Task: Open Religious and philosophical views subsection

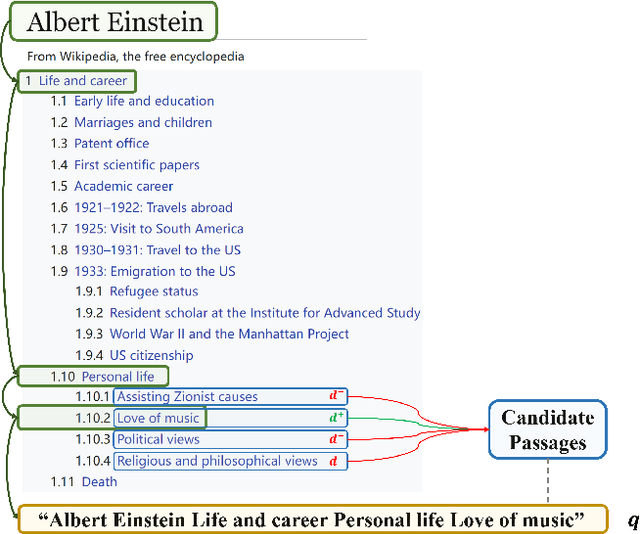Action: point(217,461)
